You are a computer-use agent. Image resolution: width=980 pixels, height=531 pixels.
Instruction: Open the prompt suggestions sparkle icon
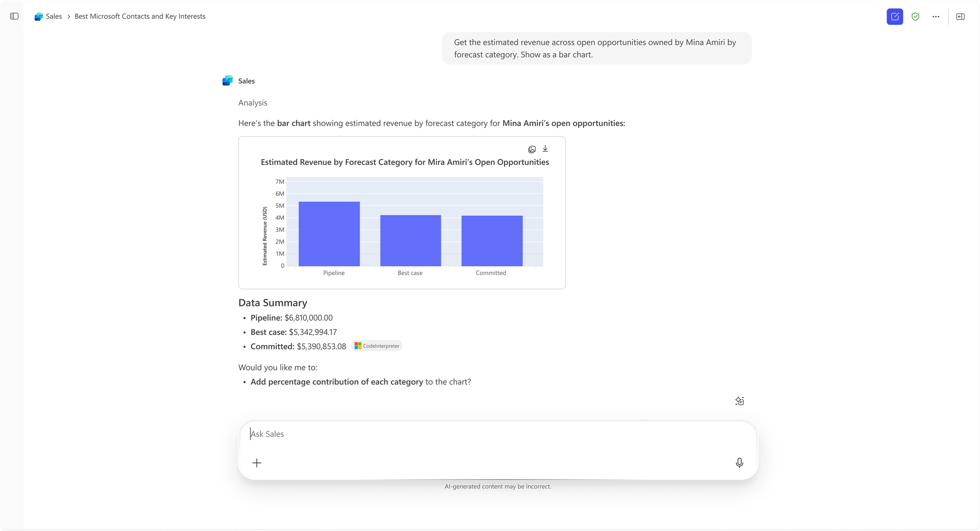coord(739,401)
